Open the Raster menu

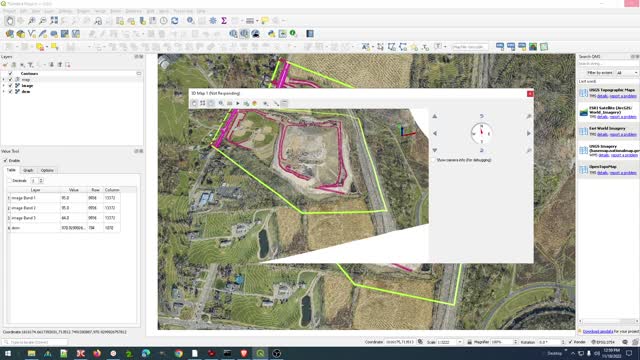(116, 11)
